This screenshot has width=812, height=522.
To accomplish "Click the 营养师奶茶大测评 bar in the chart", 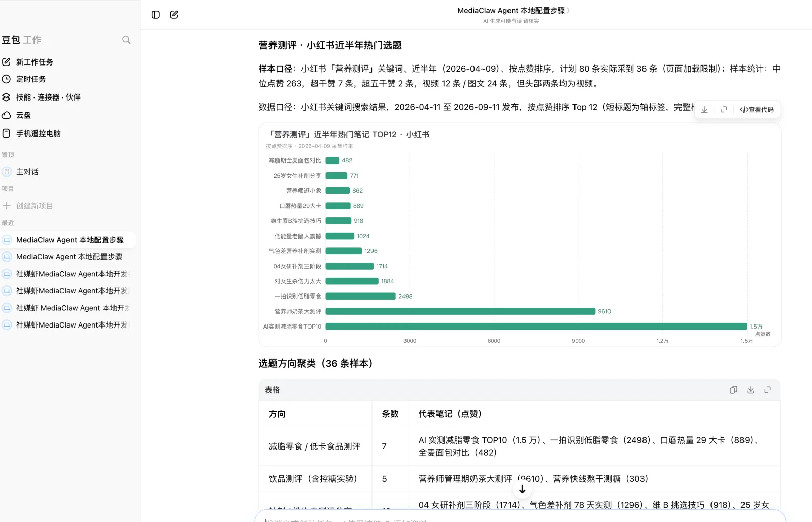I will pos(460,311).
